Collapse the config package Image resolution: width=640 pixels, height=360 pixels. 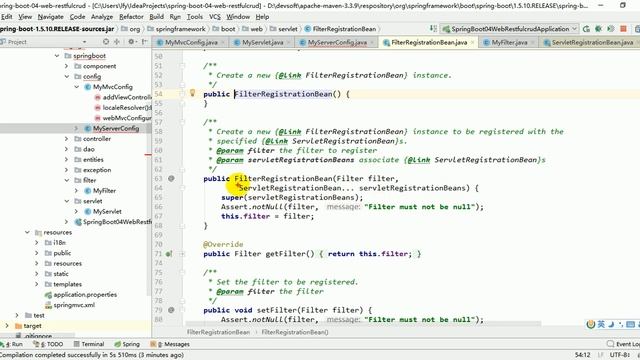[67, 77]
